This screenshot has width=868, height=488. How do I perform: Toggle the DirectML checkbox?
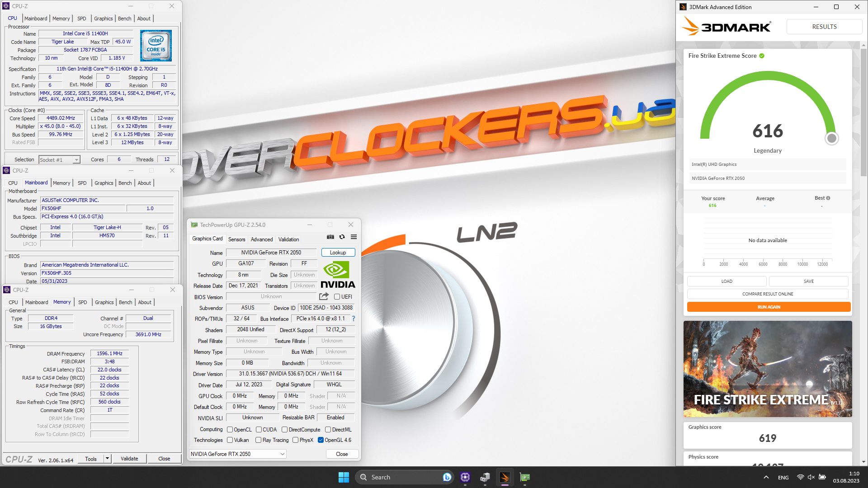[328, 430]
